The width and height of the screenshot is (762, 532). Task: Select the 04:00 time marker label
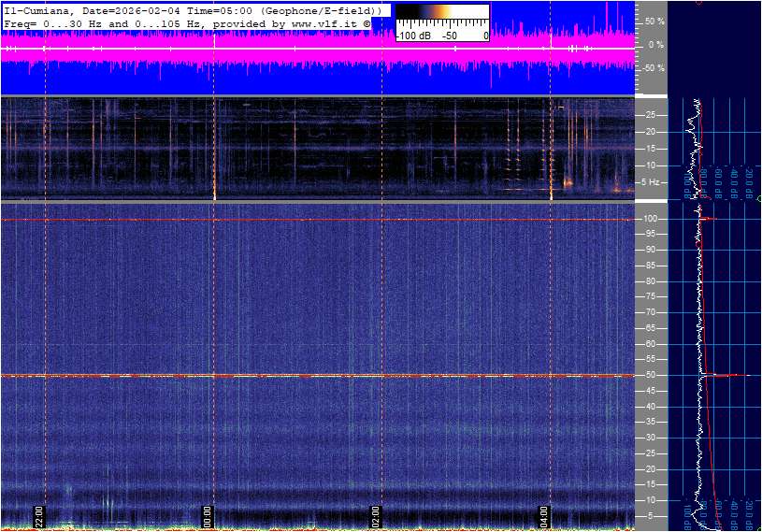(544, 517)
